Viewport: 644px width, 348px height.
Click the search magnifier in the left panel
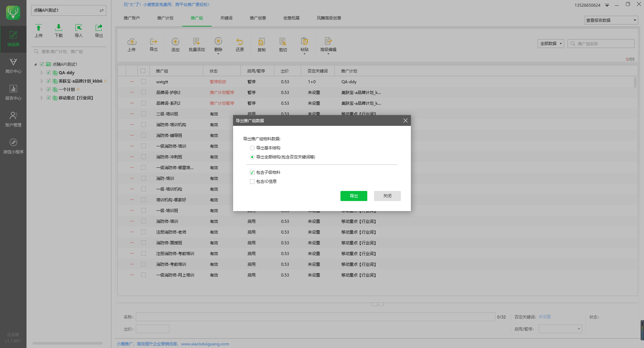tap(36, 51)
